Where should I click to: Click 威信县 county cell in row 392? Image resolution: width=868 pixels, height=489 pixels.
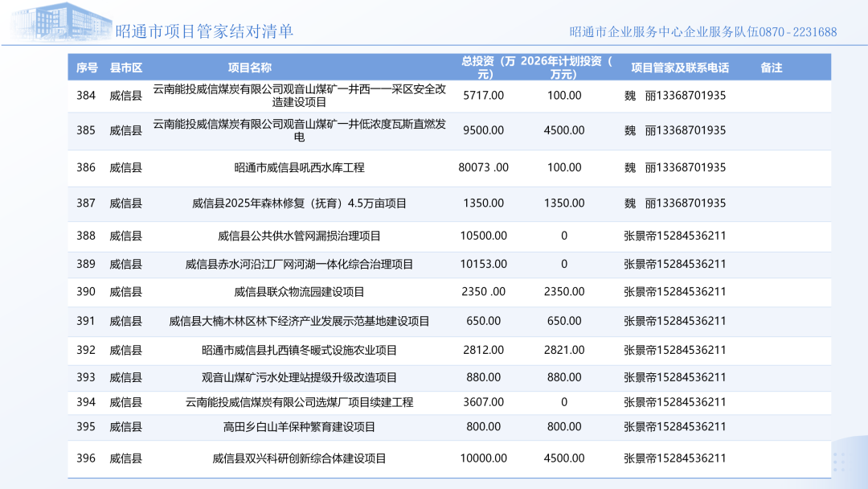pyautogui.click(x=125, y=350)
